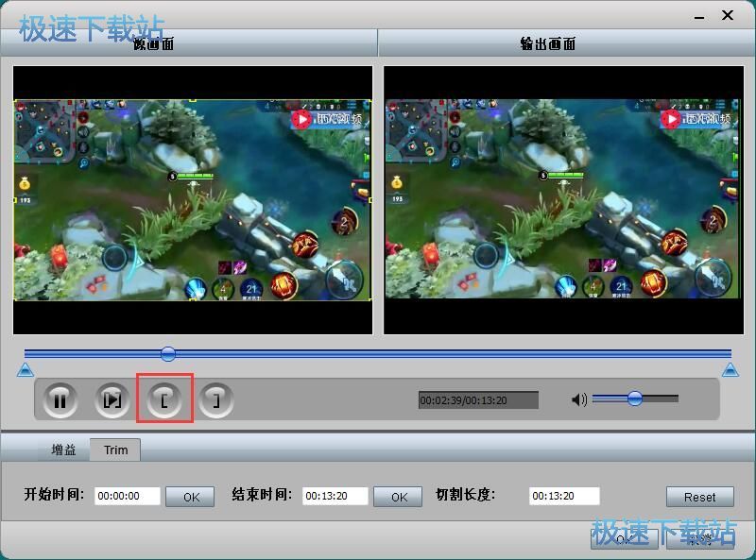
Task: Close the editing window
Action: (x=728, y=15)
